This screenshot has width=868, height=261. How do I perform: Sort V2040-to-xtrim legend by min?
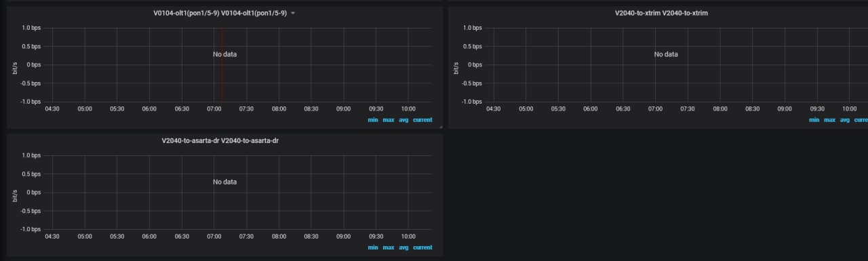click(814, 120)
